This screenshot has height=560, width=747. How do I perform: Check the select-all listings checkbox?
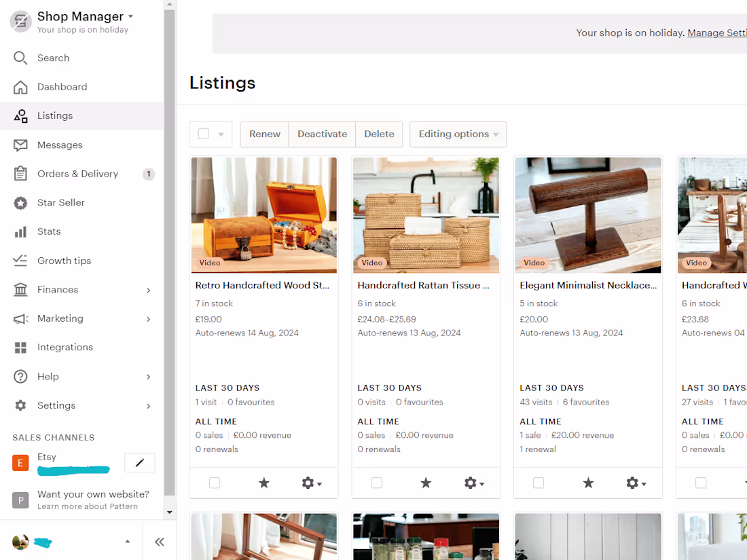[x=204, y=134]
